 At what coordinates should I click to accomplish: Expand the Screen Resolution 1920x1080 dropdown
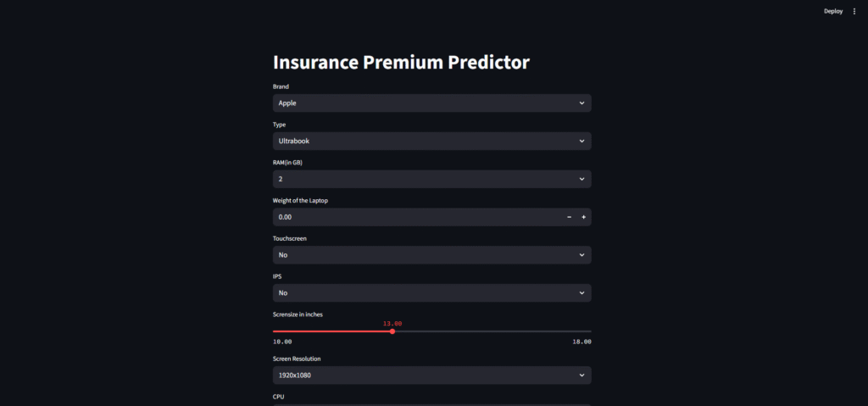coord(424,375)
